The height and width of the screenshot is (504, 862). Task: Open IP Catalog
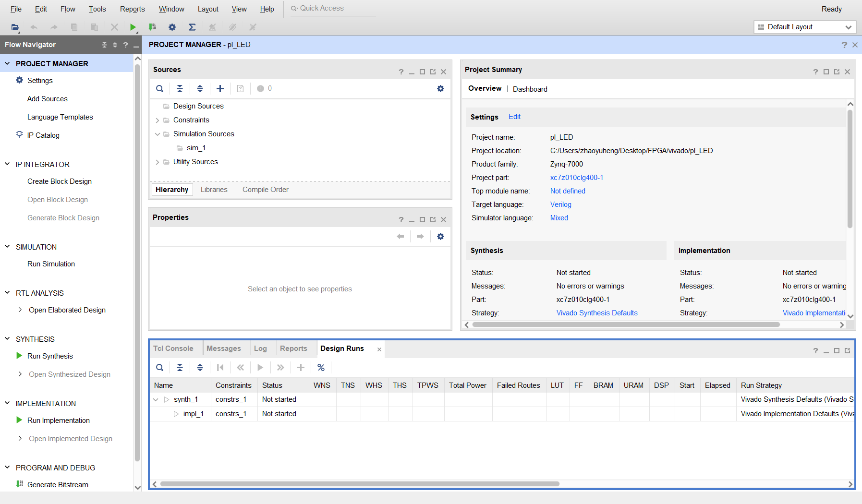[43, 135]
